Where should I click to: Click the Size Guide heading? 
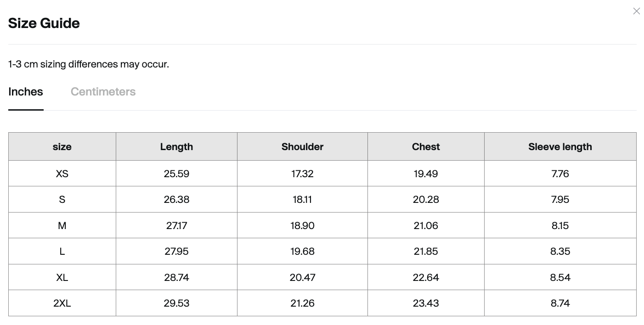pos(44,23)
